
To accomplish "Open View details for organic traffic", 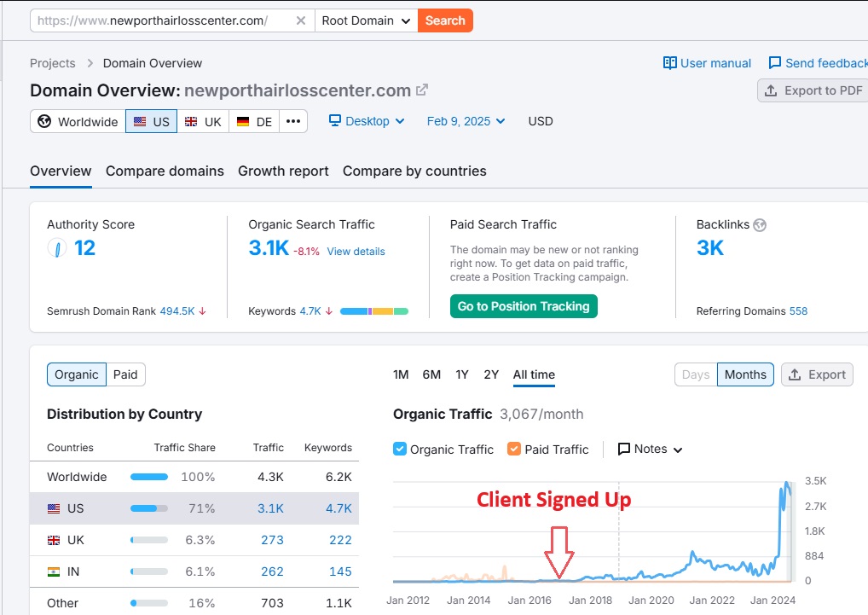I will click(x=356, y=252).
